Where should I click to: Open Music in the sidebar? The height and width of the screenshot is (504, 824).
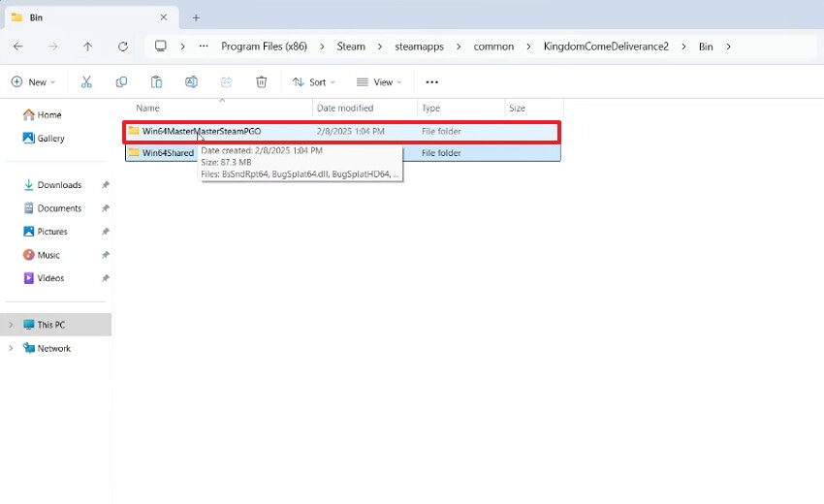[x=42, y=255]
